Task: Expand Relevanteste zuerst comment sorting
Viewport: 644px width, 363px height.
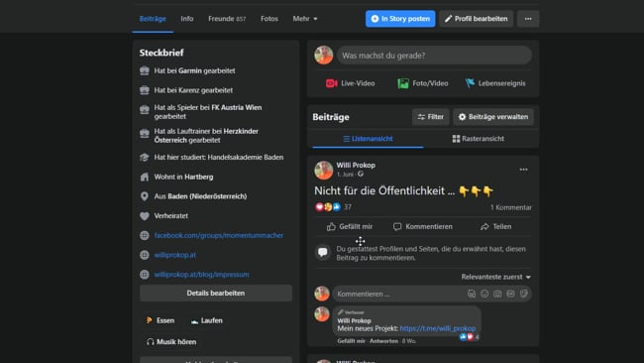Action: click(x=495, y=277)
